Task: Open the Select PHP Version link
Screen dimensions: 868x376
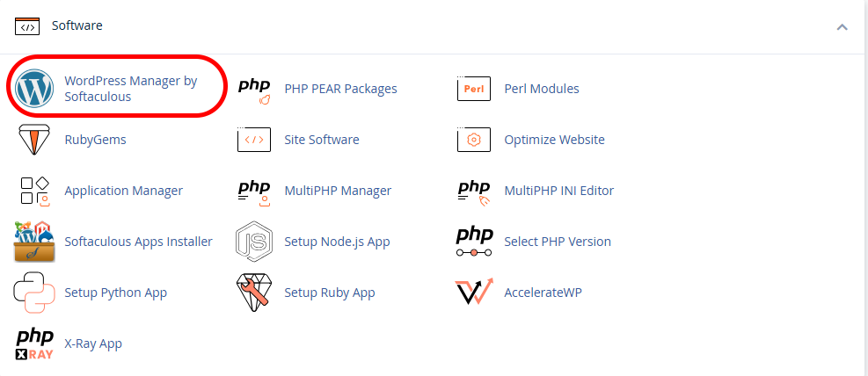Action: pos(558,242)
